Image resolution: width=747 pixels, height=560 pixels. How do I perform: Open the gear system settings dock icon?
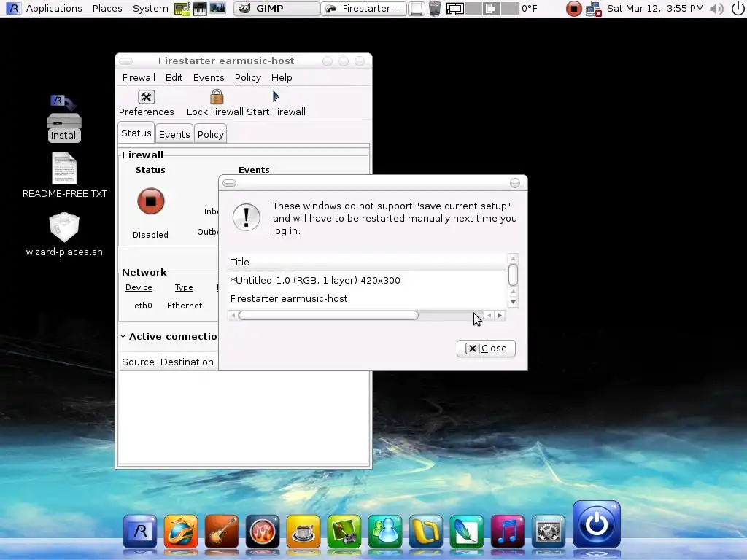549,531
